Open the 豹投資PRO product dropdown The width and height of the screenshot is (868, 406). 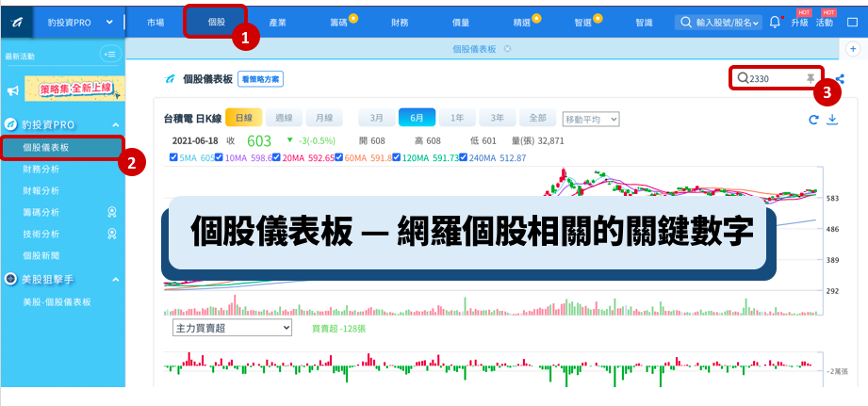[79, 23]
